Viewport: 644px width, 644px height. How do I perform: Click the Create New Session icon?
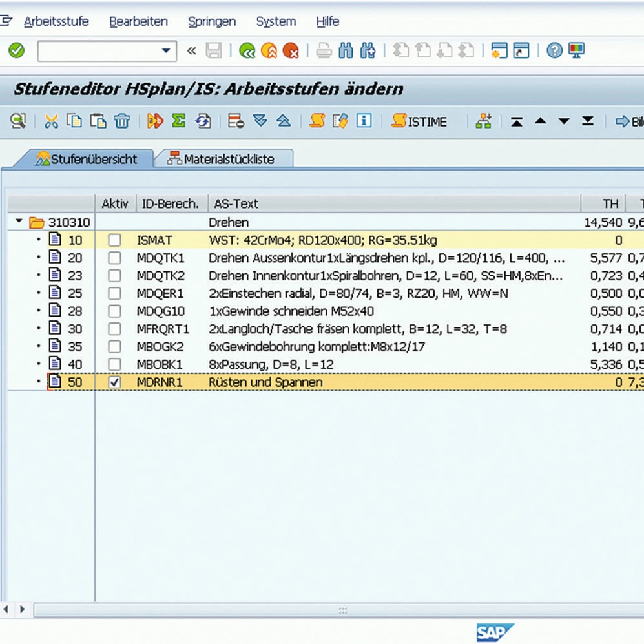pos(499,50)
